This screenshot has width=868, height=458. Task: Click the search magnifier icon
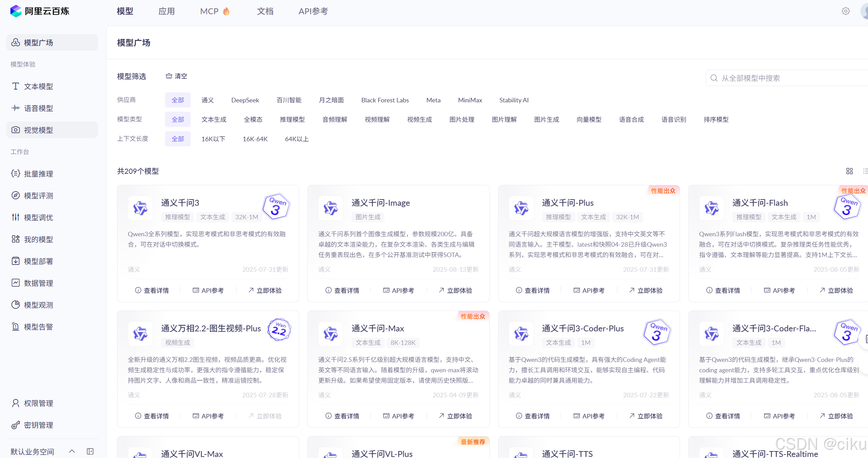tap(714, 78)
